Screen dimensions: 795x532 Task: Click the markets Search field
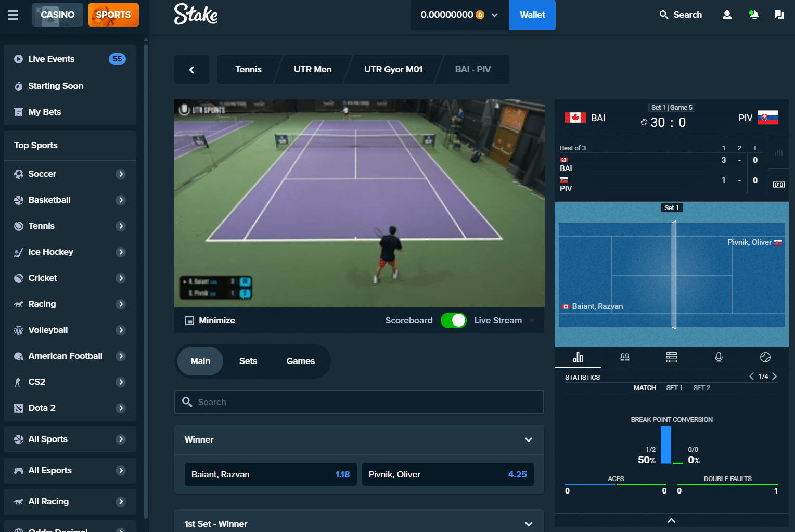[359, 402]
